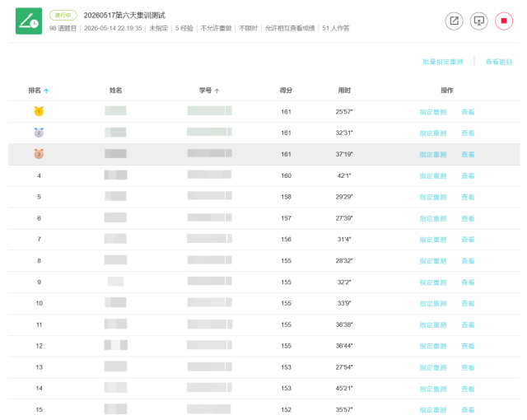Click time 27'39" in rank 6 row
Viewport: 527px width, 420px height.
pos(344,218)
